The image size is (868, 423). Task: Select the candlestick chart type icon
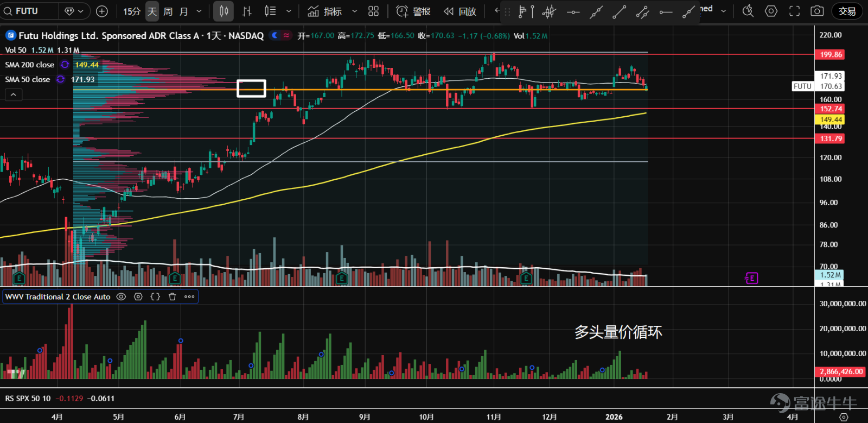pyautogui.click(x=224, y=11)
